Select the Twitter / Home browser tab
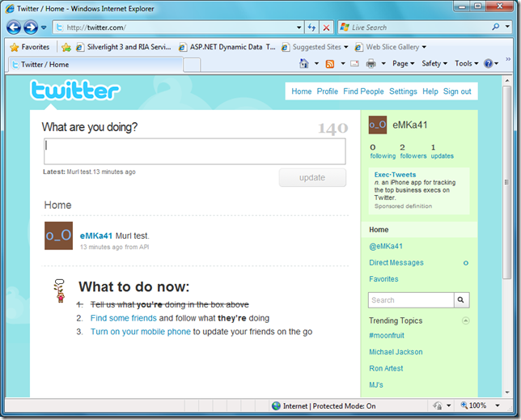The height and width of the screenshot is (420, 521). pyautogui.click(x=95, y=65)
